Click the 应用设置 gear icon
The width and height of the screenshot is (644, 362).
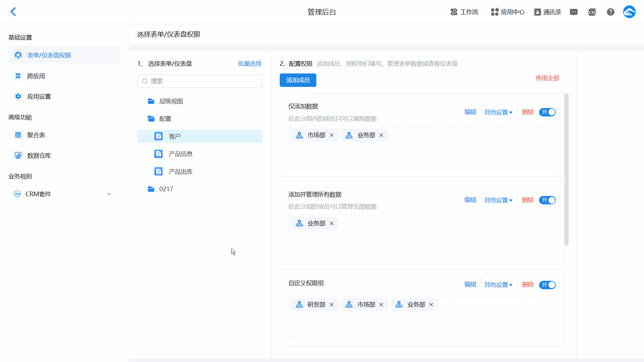pos(18,97)
